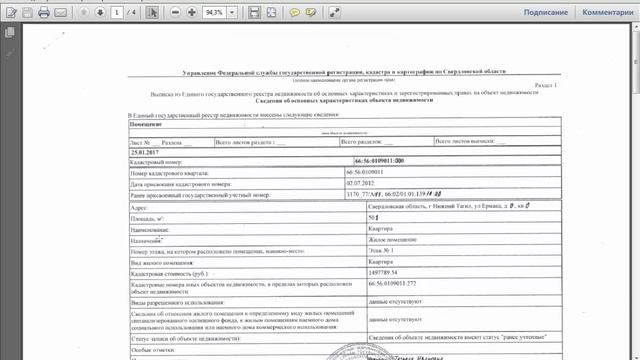Fit one full page to the window icon

[271, 13]
